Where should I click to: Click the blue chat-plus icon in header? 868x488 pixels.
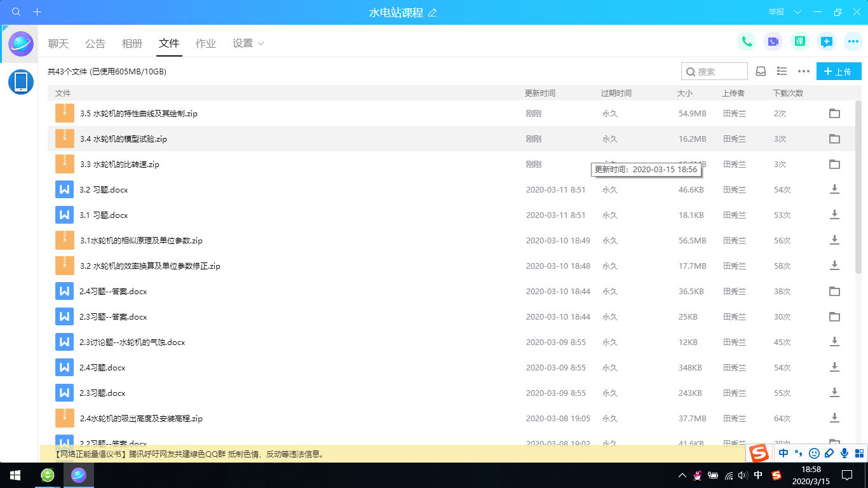tap(827, 42)
